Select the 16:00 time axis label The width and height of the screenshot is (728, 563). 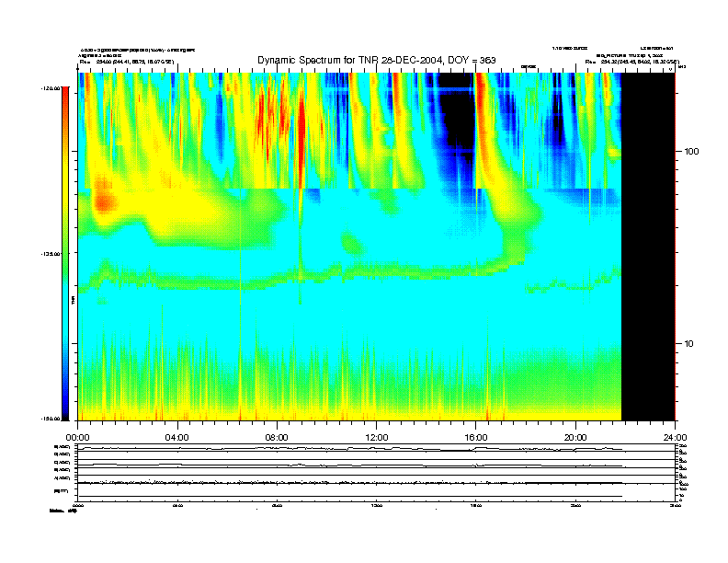click(x=476, y=438)
